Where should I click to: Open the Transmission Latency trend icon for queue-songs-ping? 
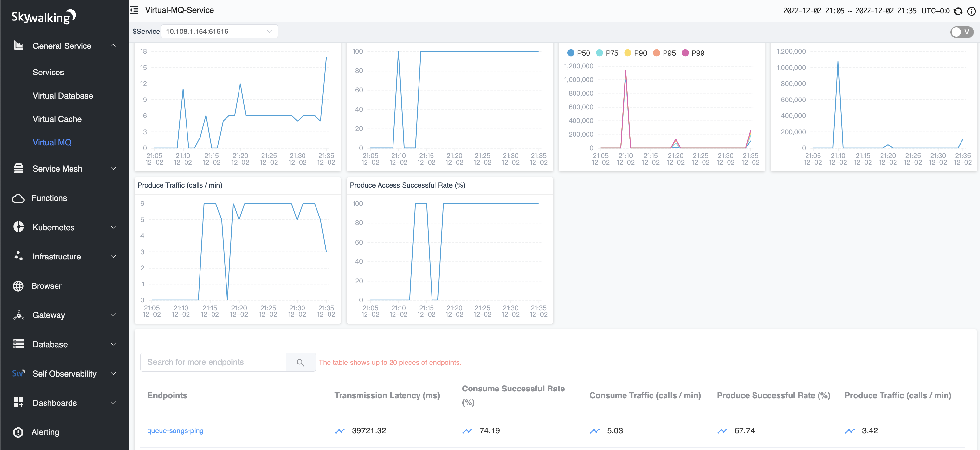click(340, 431)
